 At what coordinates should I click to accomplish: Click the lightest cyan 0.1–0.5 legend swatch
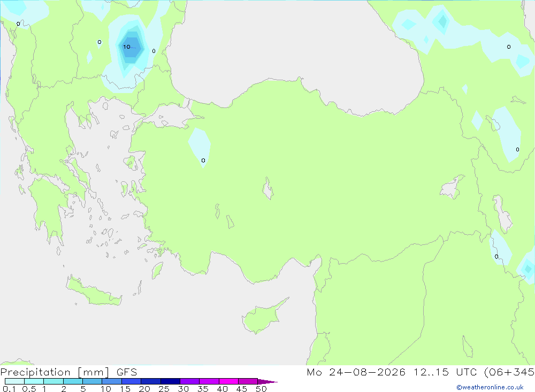coord(14,381)
